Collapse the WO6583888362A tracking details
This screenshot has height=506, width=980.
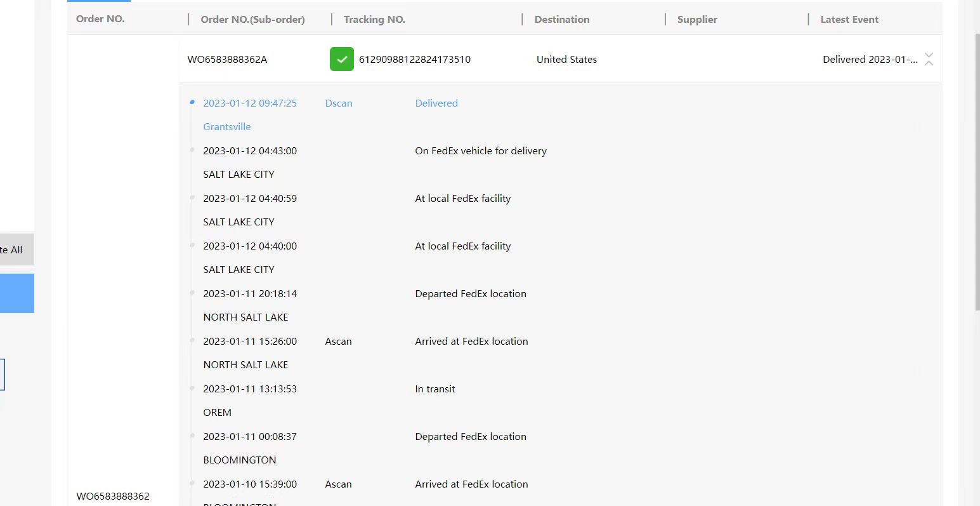[x=929, y=59]
